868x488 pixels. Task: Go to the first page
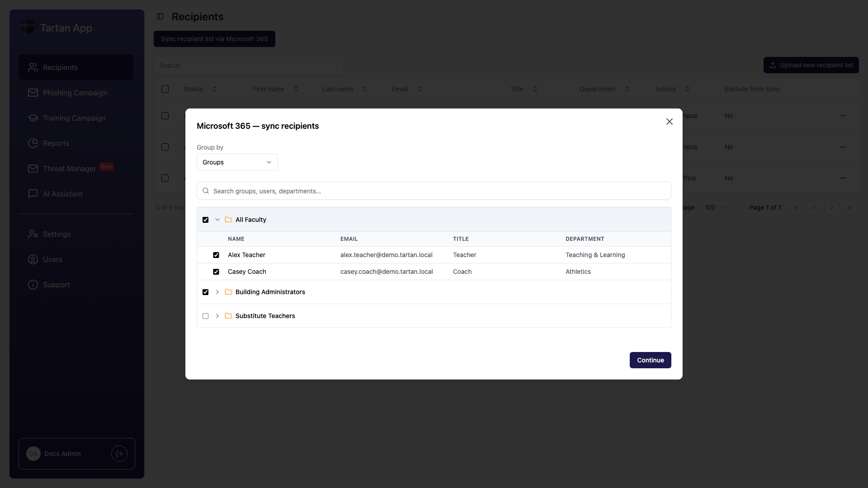(796, 207)
